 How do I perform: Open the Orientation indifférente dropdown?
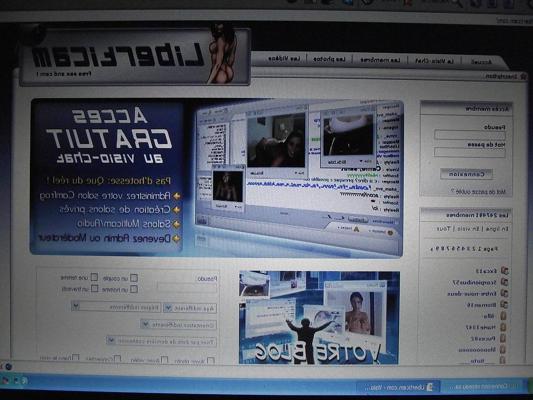point(178,325)
